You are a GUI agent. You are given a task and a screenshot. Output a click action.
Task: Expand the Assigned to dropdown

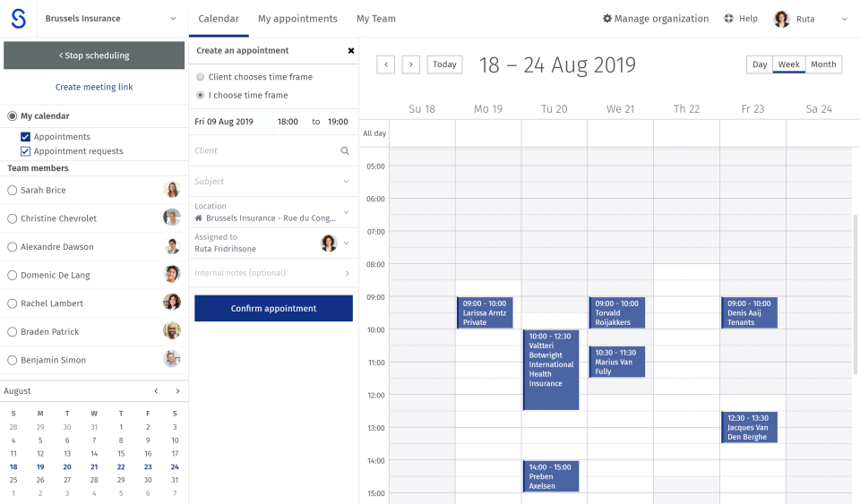[346, 243]
